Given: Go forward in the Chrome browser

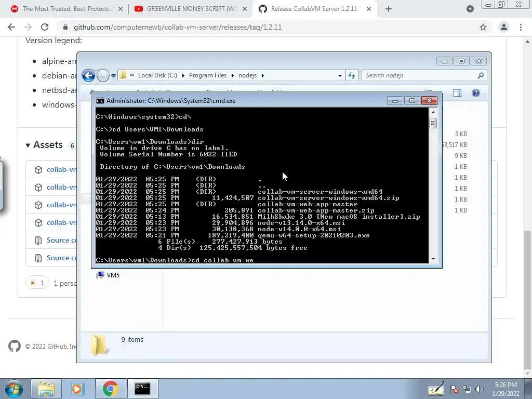Looking at the screenshot, I should point(28,27).
